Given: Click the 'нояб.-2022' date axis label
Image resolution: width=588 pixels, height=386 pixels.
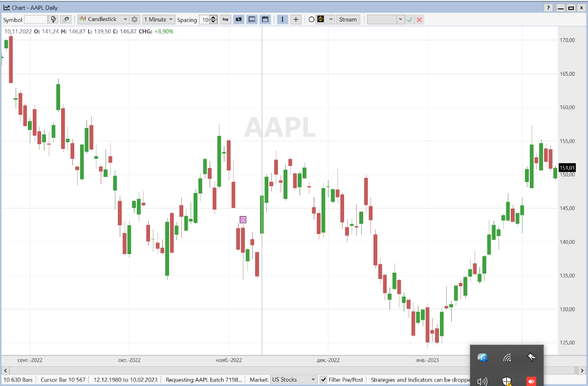Looking at the screenshot, I should click(x=229, y=361).
